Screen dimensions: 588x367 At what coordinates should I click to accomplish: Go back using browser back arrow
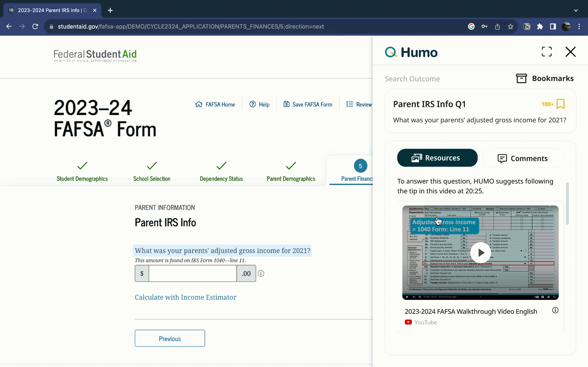pyautogui.click(x=9, y=26)
